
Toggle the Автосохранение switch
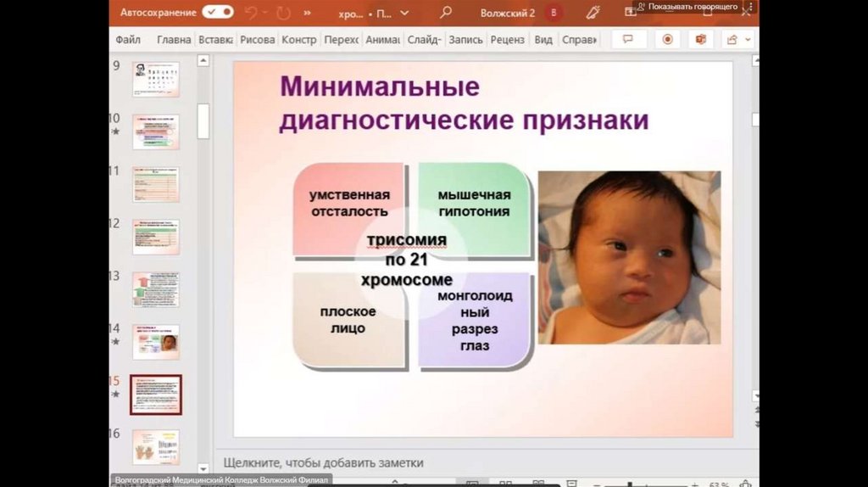pyautogui.click(x=218, y=12)
